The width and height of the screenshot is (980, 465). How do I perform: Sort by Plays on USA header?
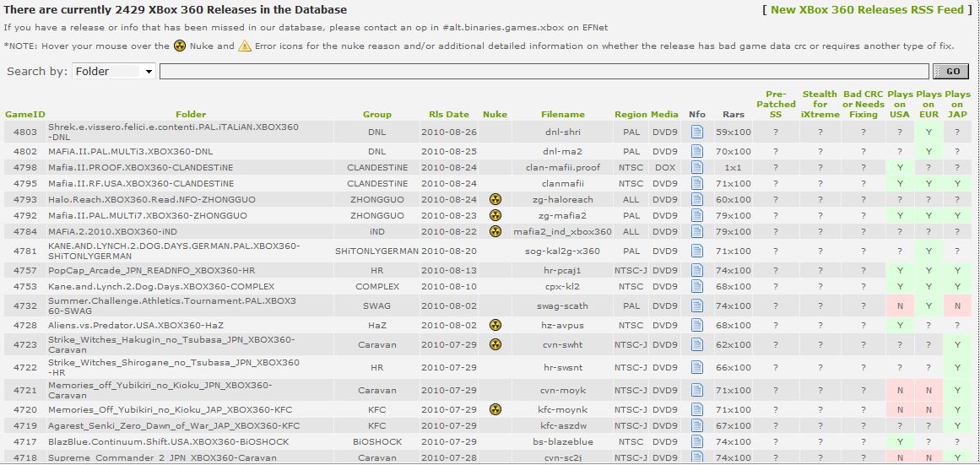(900, 105)
